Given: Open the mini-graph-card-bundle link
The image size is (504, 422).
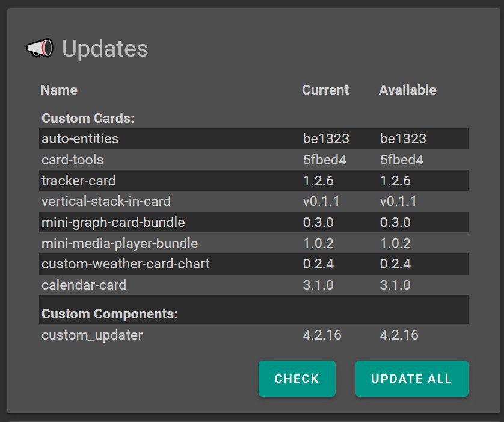Looking at the screenshot, I should 113,222.
